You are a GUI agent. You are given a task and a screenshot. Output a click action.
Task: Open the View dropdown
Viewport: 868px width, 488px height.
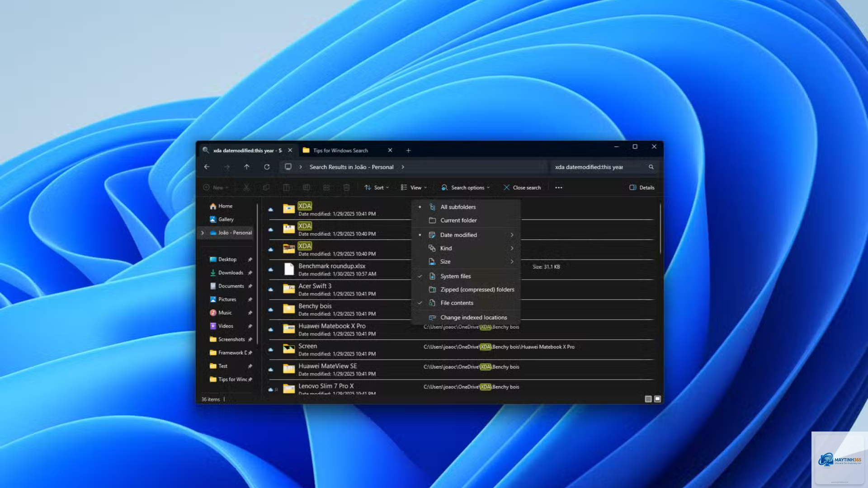click(414, 188)
